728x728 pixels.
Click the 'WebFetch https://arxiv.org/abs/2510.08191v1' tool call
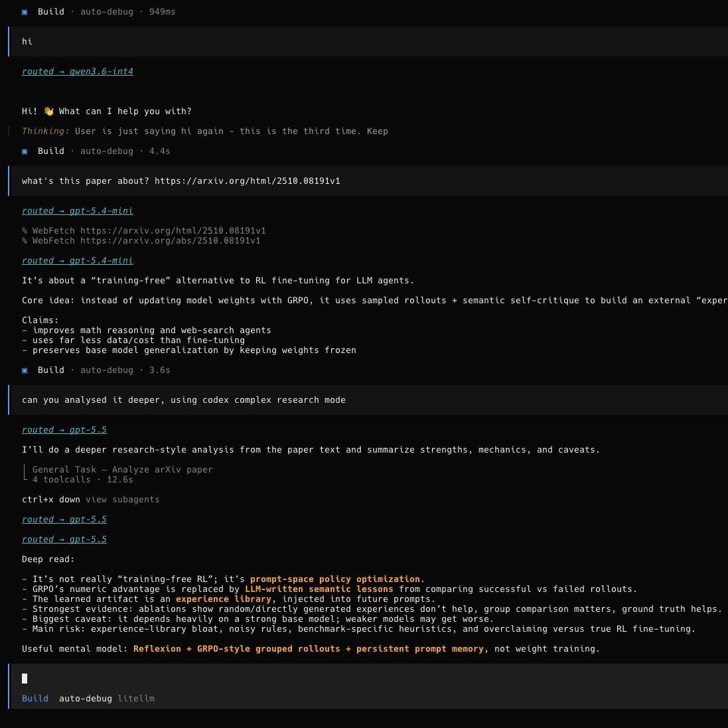(x=141, y=240)
